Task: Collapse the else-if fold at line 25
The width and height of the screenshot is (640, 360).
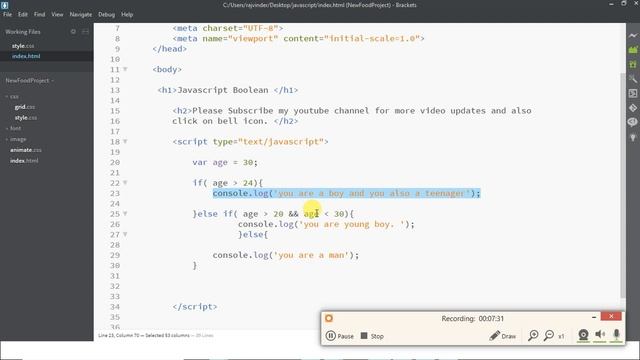Action: pos(125,213)
